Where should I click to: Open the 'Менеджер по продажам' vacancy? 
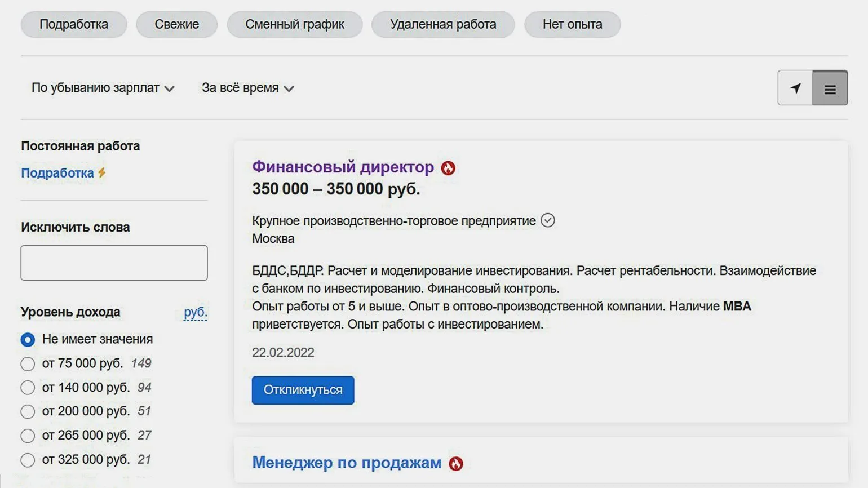point(347,463)
